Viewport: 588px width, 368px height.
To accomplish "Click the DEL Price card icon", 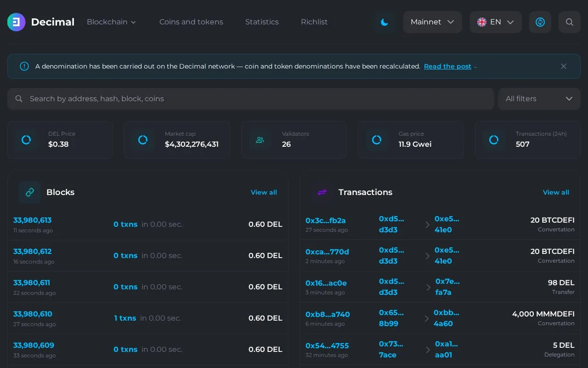I will click(26, 140).
